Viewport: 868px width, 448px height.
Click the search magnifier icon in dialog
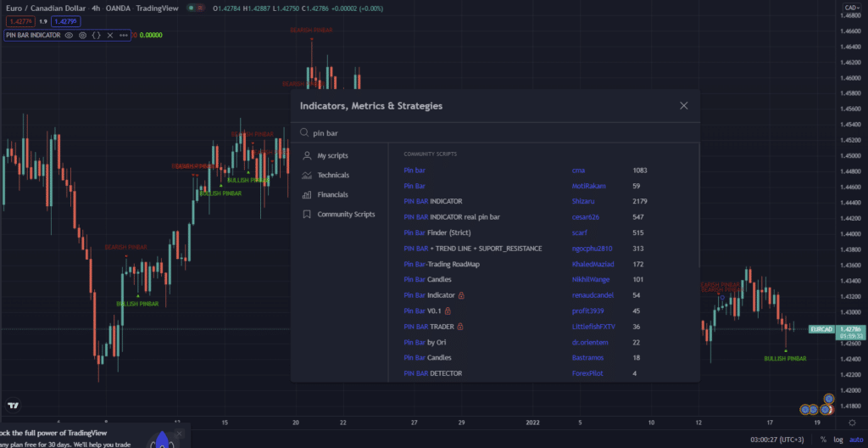coord(304,133)
